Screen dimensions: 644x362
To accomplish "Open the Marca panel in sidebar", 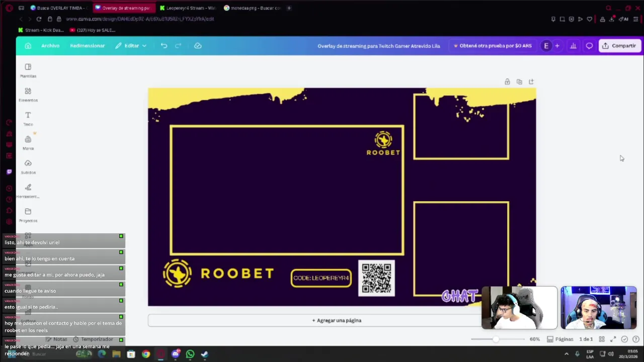I will coord(28,143).
